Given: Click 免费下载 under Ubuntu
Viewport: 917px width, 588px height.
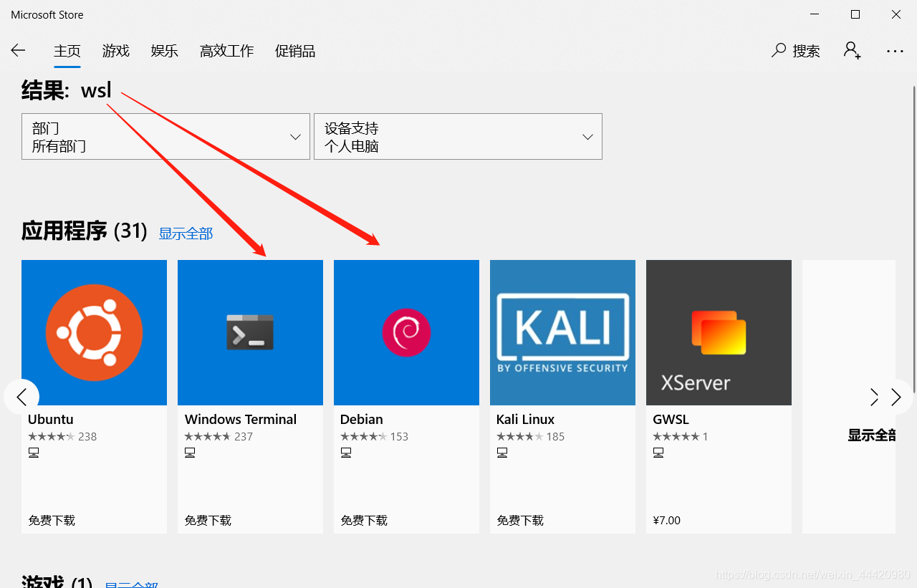Looking at the screenshot, I should (52, 520).
